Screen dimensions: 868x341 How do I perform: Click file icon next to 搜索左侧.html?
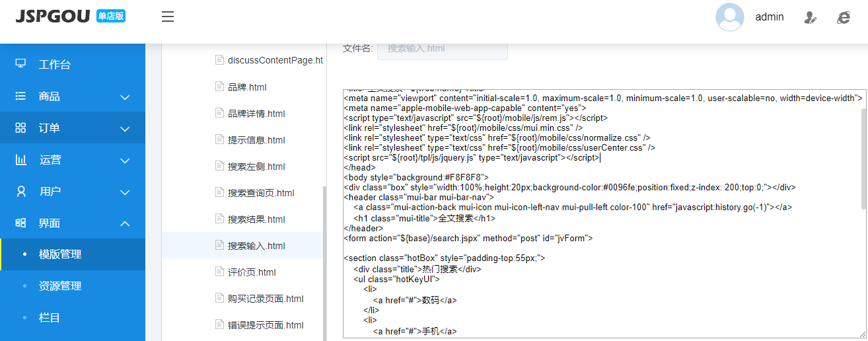219,166
